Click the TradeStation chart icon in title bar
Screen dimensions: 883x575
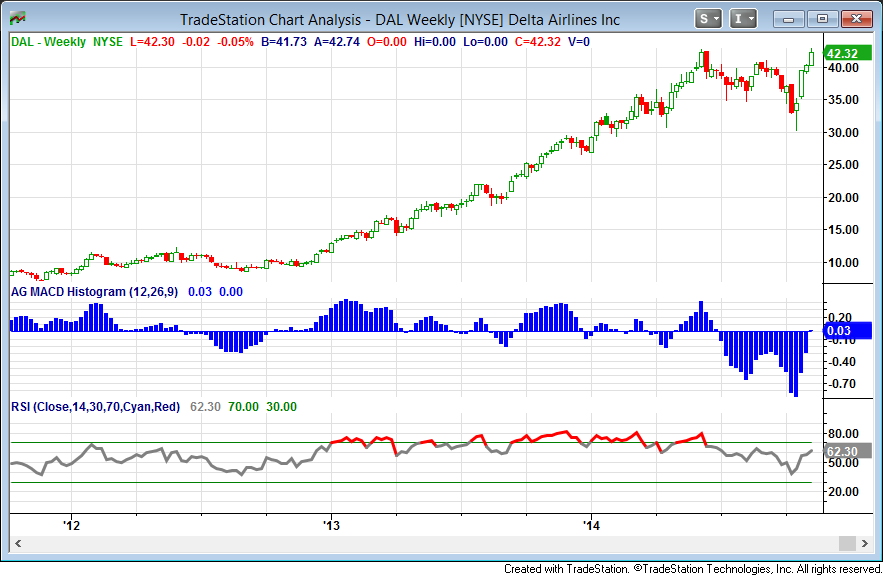[17, 18]
